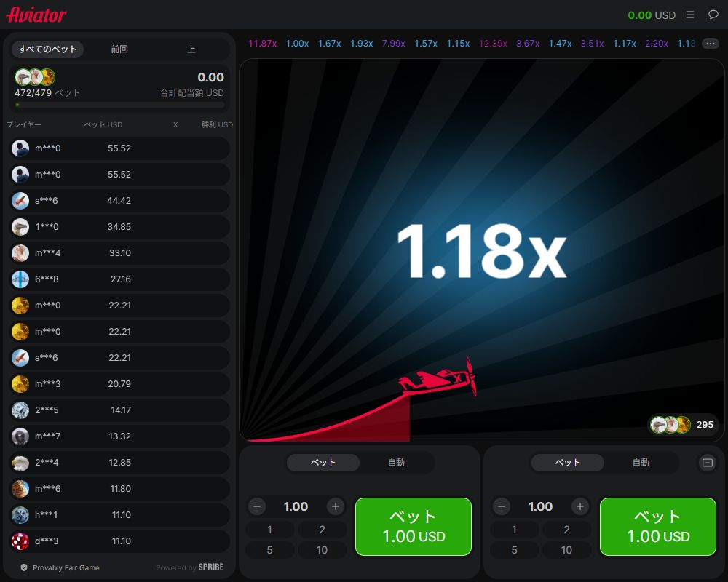
Task: Set right panel quick amount to 10
Action: [566, 550]
